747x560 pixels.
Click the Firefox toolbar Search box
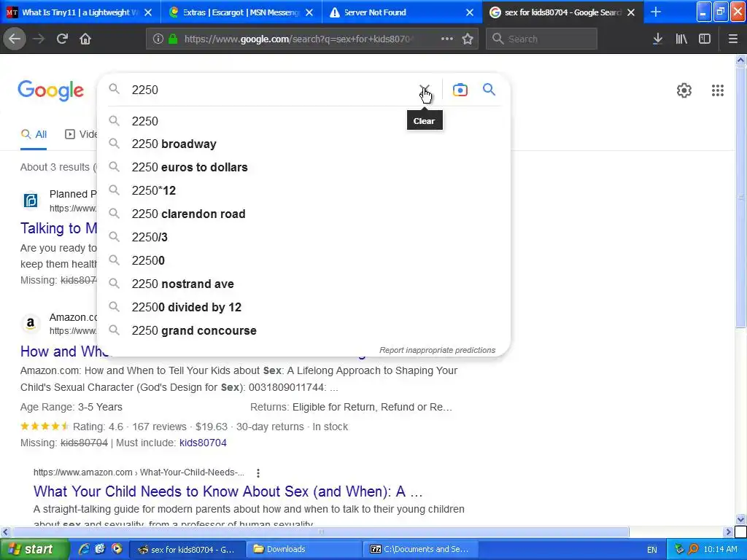click(x=541, y=39)
